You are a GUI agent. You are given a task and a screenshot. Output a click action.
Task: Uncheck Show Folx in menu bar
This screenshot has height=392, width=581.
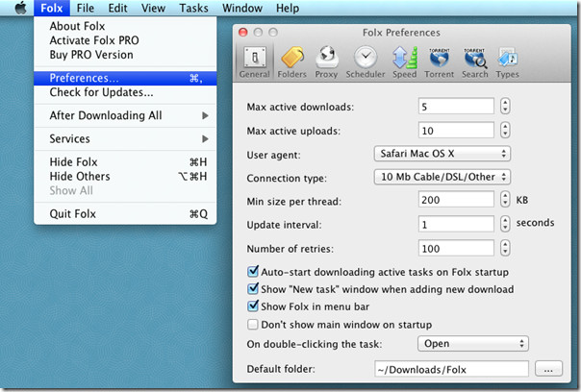click(x=253, y=306)
